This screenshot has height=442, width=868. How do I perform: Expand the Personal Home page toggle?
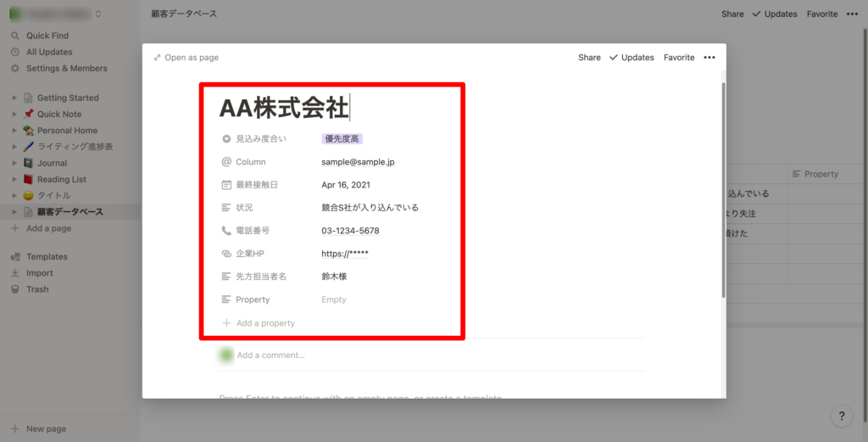point(15,131)
